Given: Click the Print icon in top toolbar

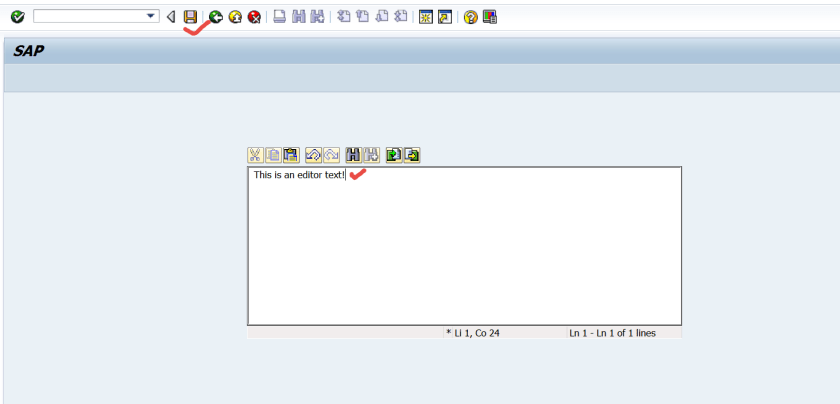Looking at the screenshot, I should coord(280,17).
